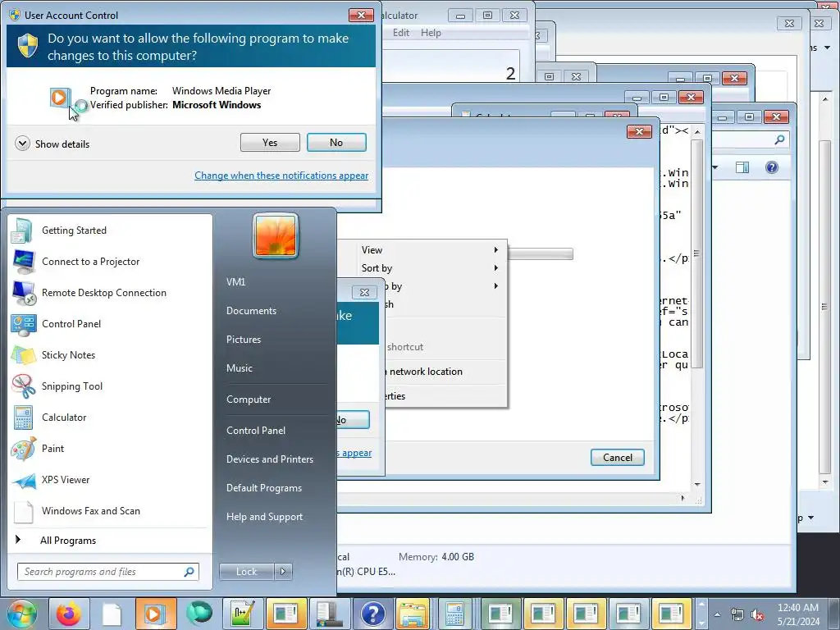Expand the View submenu

tap(428, 249)
